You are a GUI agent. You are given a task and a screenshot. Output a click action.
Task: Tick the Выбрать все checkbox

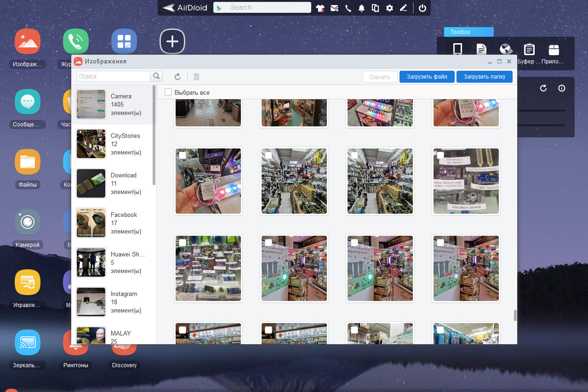(x=168, y=92)
